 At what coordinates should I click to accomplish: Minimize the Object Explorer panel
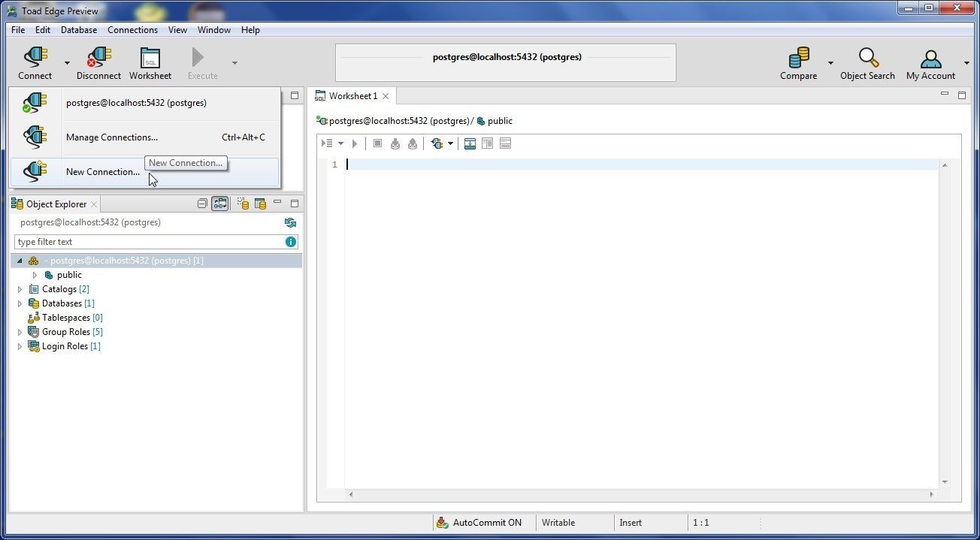coord(277,203)
